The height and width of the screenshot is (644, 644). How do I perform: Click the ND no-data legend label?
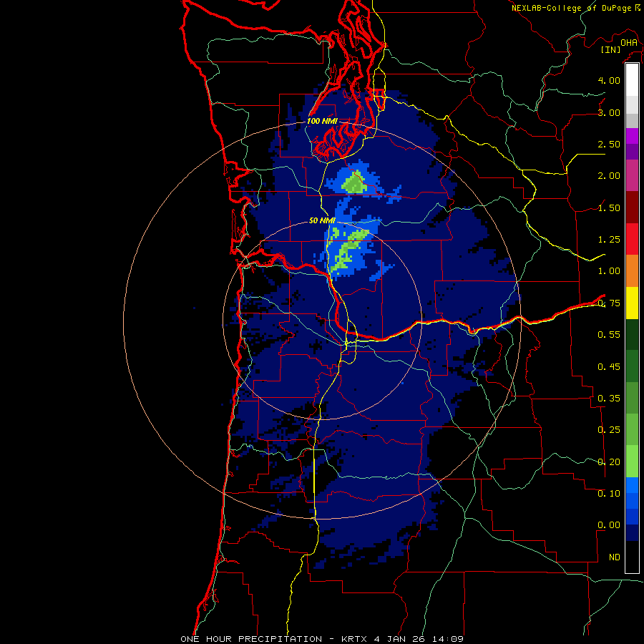[x=615, y=557]
